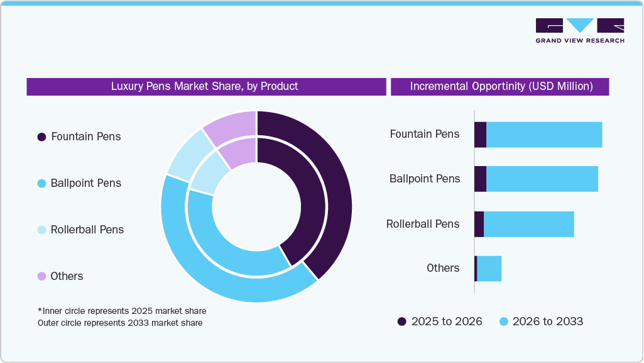
Task: Select the 'Luxury Pens Market Share, by Product' header
Action: (x=206, y=86)
